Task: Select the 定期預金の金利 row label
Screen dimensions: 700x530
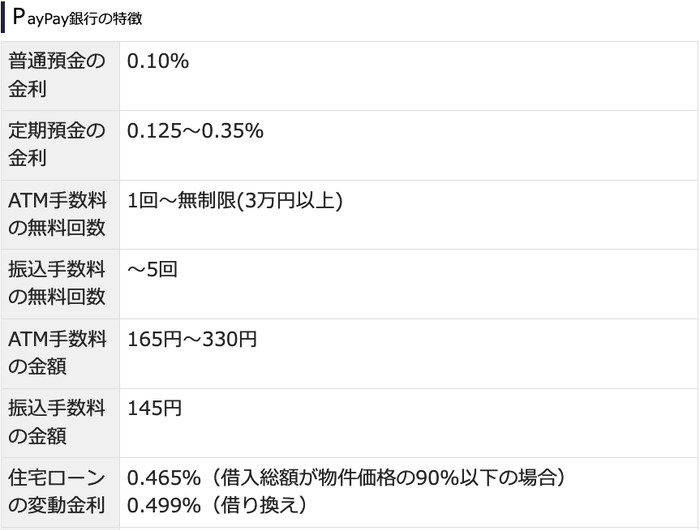Action: pos(56,144)
